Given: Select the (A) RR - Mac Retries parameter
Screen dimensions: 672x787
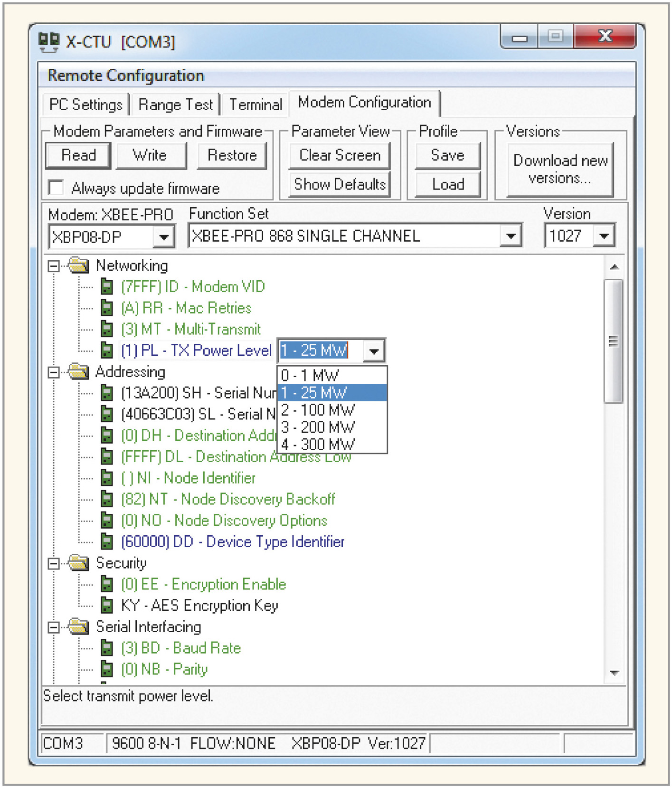Looking at the screenshot, I should [x=186, y=308].
